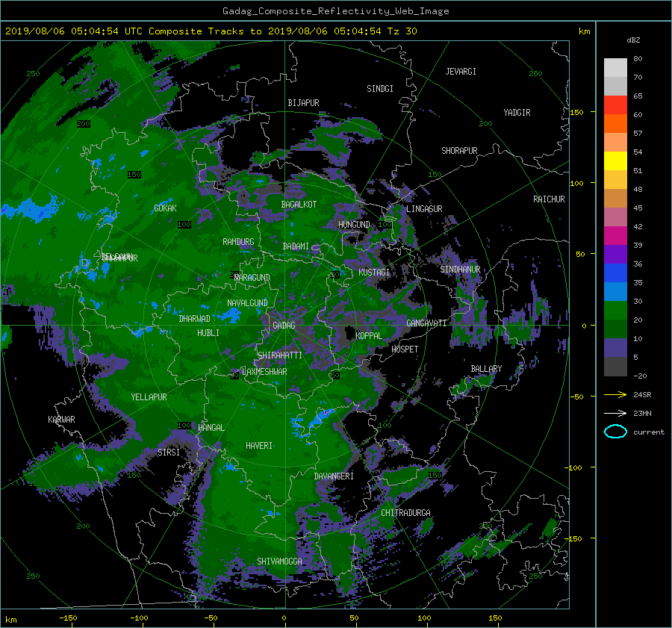672x628 pixels.
Task: Click the BIJAPUR city label
Action: tap(303, 103)
